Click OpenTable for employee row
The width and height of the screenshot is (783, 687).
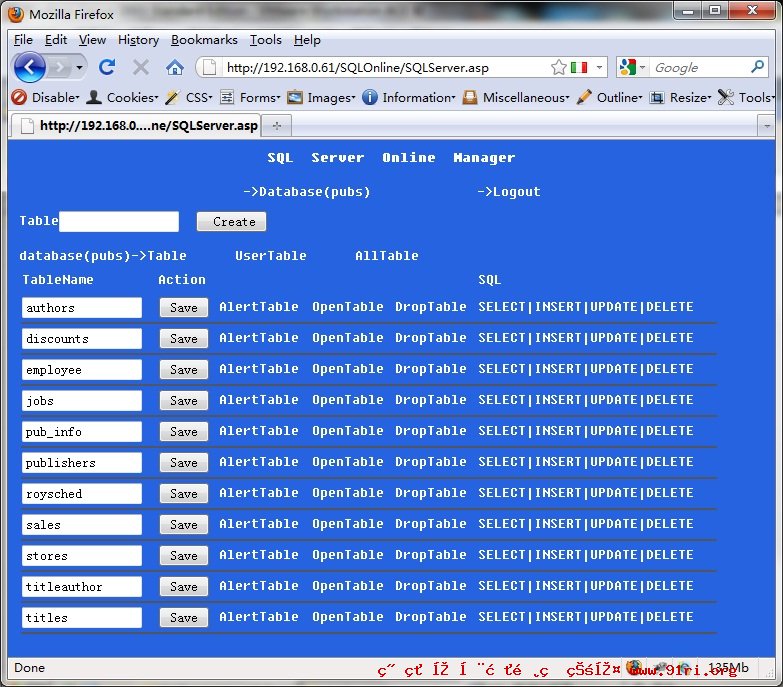(348, 368)
